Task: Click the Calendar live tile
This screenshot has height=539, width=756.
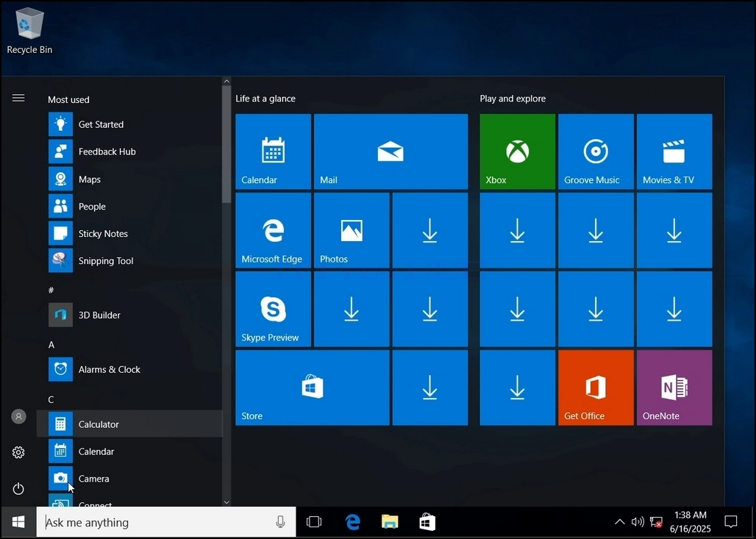Action: (x=274, y=151)
